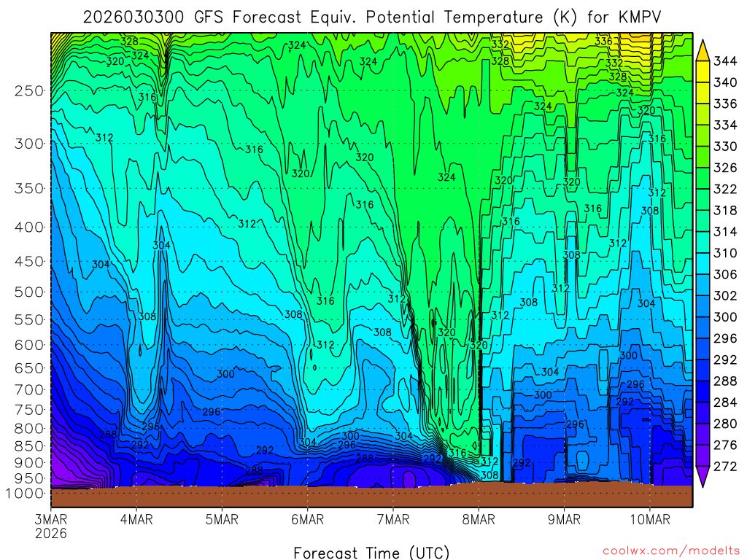747x560 pixels.
Task: Pick the 344 value on the color legend
Action: 725,61
